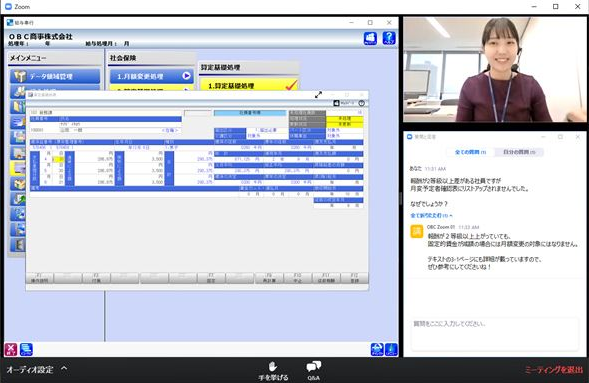Open オーディオ設定 in Zoom toolbar
This screenshot has width=589, height=383.
click(30, 369)
